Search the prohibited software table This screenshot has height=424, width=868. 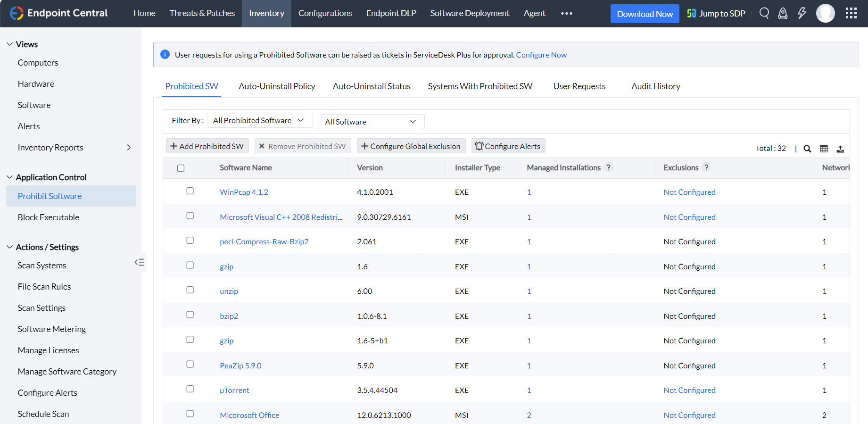pos(807,149)
